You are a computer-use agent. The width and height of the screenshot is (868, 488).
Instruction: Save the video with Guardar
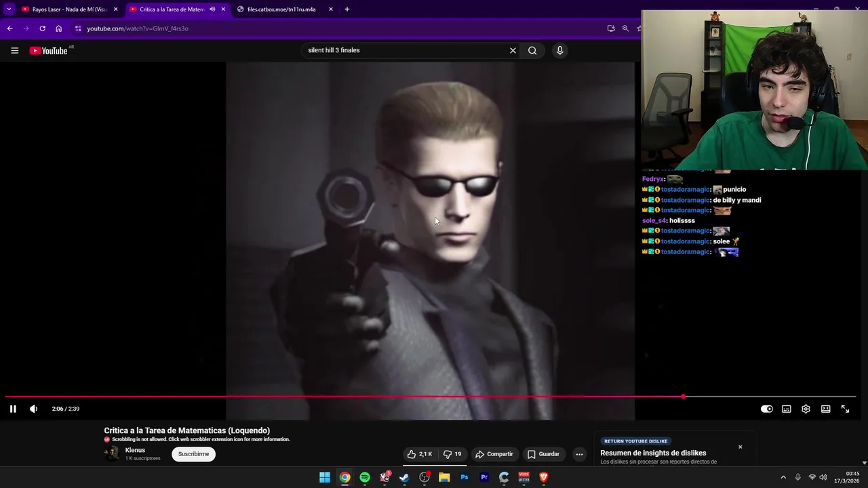pos(543,454)
